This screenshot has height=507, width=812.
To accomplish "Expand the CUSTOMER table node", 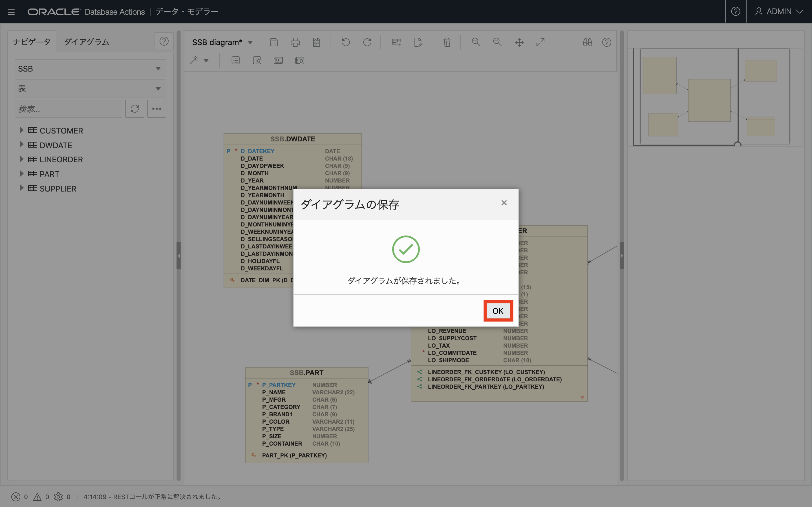I will [x=21, y=130].
